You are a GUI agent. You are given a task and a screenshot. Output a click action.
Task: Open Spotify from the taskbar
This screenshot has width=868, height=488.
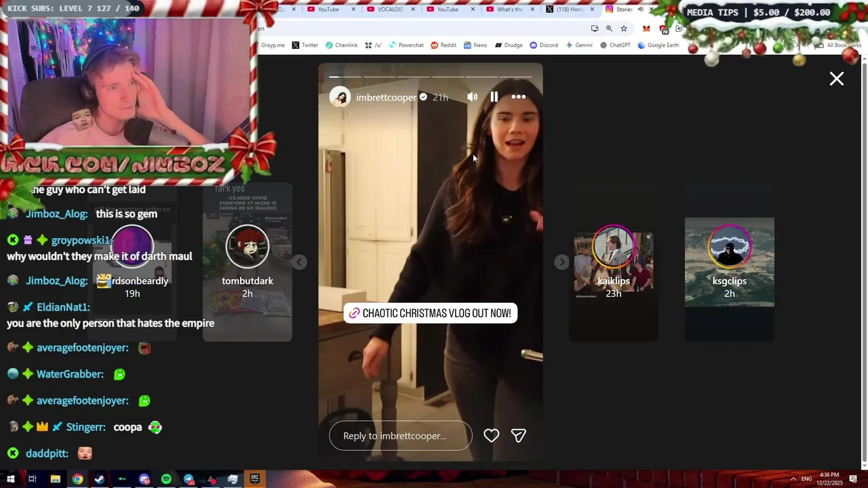coord(166,479)
